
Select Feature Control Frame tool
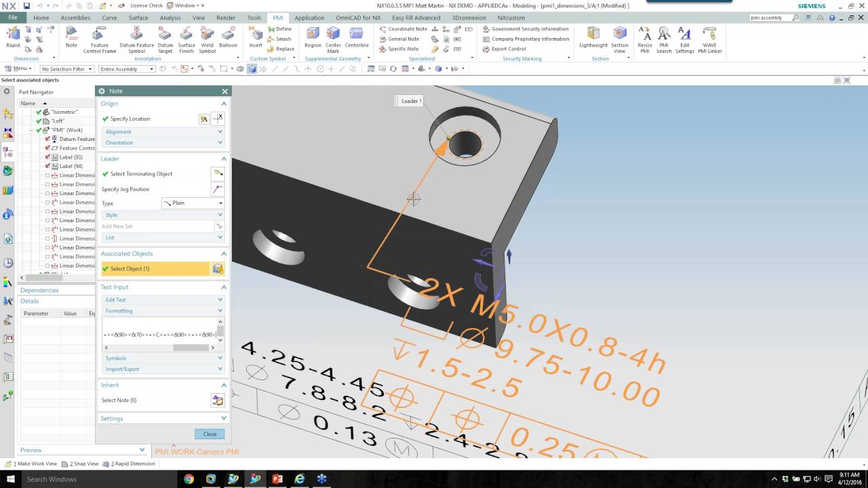click(100, 40)
